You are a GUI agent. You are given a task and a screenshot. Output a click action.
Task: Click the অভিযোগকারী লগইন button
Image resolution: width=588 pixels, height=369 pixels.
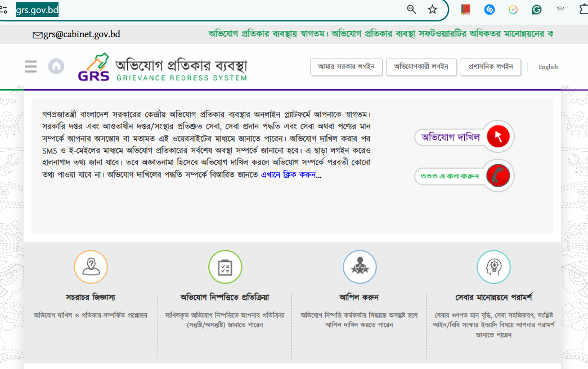(x=421, y=67)
